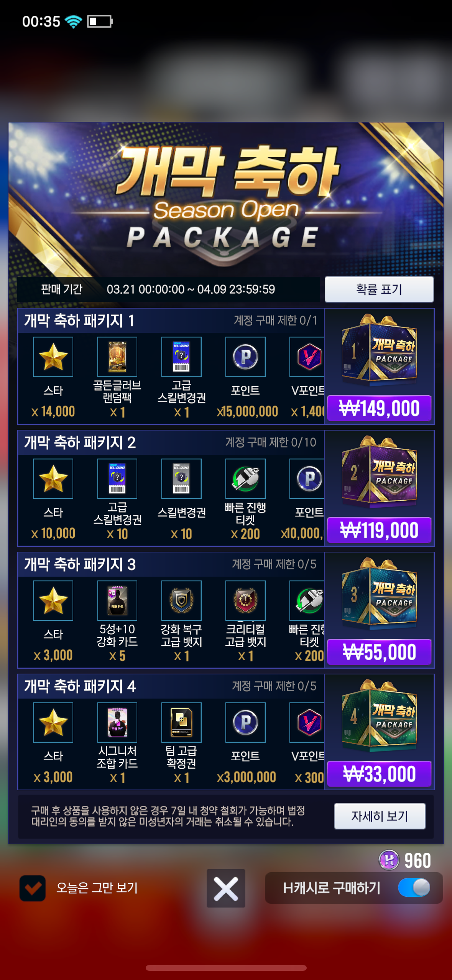Uncheck the don't show again today checkbox
The height and width of the screenshot is (980, 452).
coord(33,888)
